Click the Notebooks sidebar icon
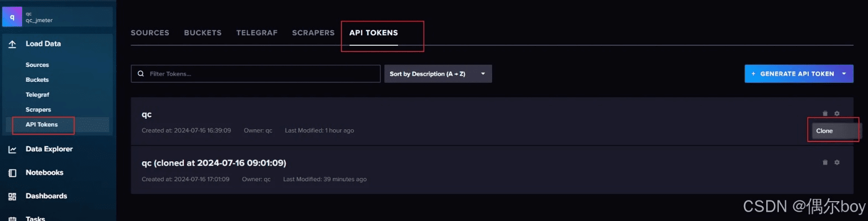Screen dimensions: 868x221 pos(12,172)
